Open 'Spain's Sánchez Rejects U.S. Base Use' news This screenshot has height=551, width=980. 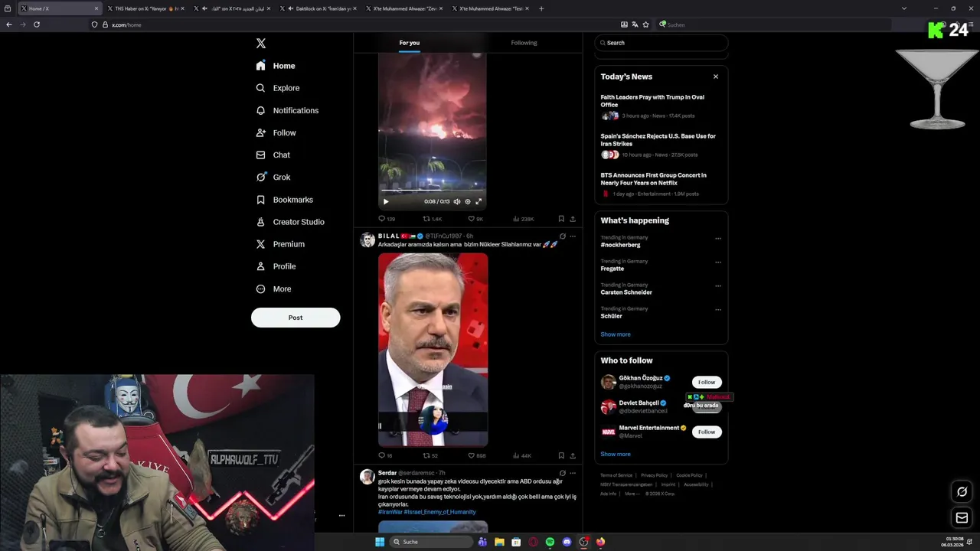(661, 145)
